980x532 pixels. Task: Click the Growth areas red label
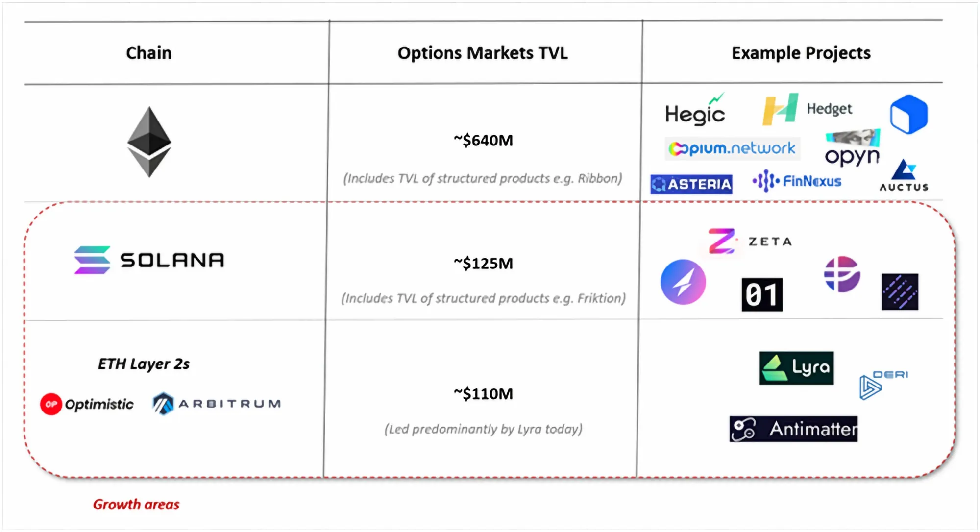pyautogui.click(x=136, y=505)
